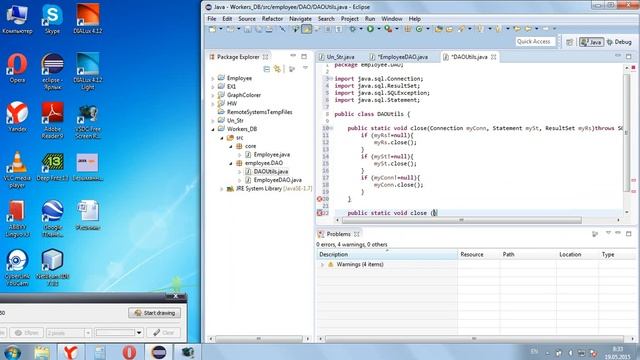Toggle Mark Occurrences highlighted toolbar button
The height and width of the screenshot is (360, 640).
(x=307, y=29)
